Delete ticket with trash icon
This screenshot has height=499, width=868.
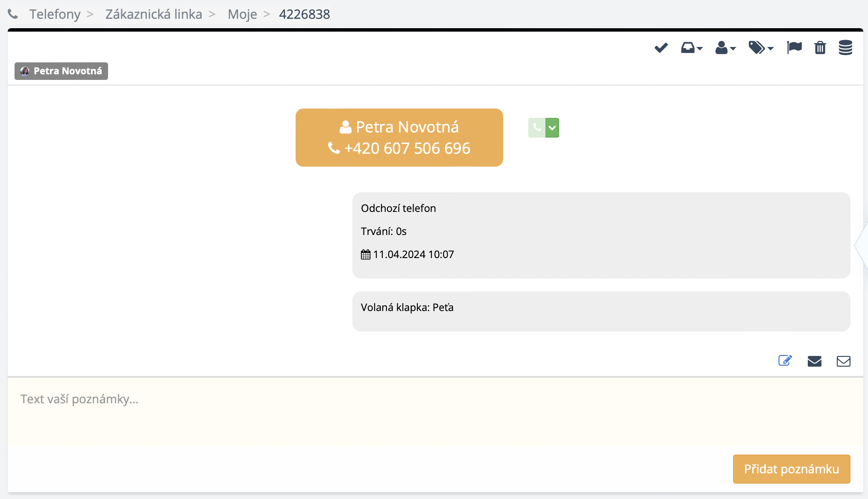(820, 48)
